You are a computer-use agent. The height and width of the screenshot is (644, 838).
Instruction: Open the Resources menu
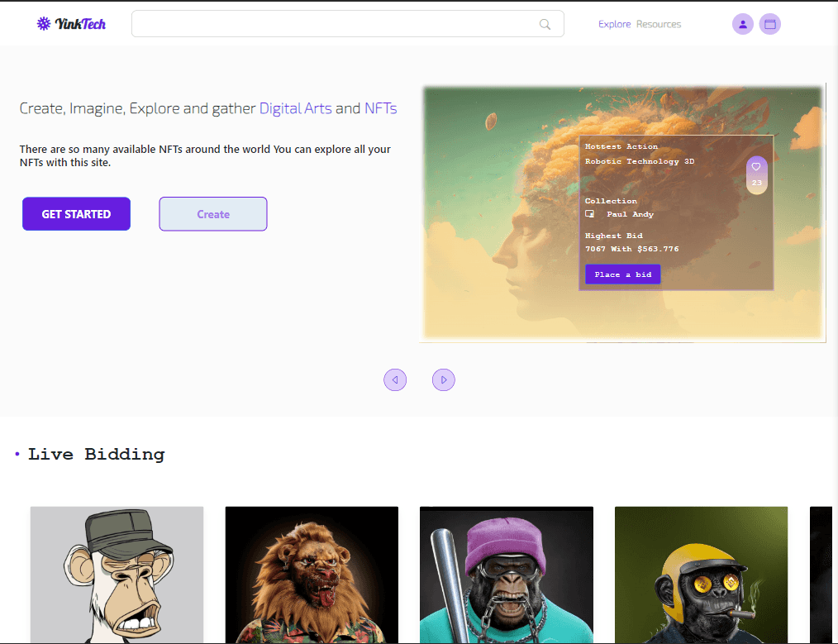pyautogui.click(x=659, y=24)
